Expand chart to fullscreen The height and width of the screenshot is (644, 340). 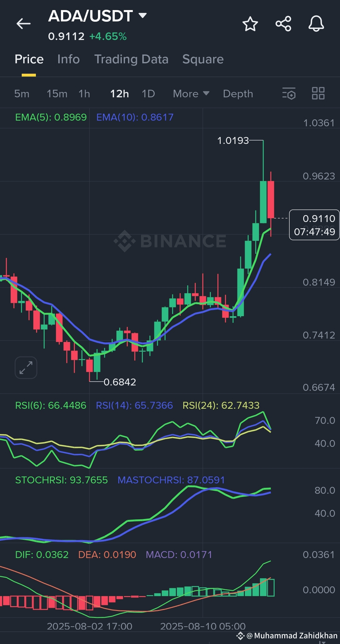26,368
